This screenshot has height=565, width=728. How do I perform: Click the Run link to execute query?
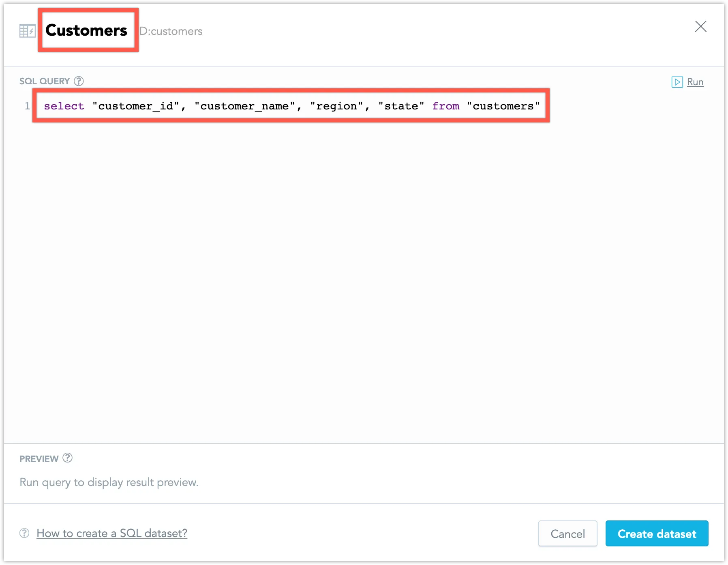(695, 81)
